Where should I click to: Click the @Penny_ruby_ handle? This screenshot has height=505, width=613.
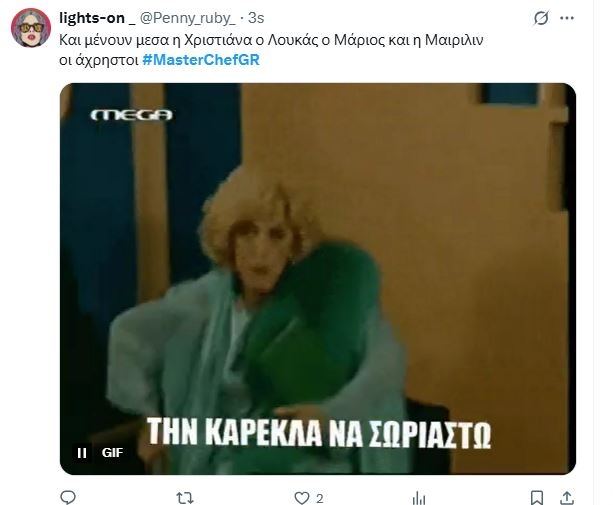[188, 18]
